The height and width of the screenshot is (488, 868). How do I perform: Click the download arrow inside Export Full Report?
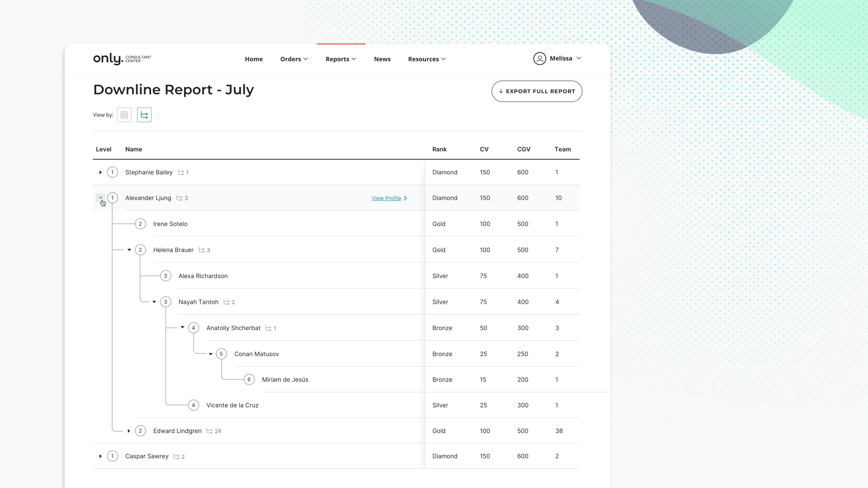pos(501,91)
